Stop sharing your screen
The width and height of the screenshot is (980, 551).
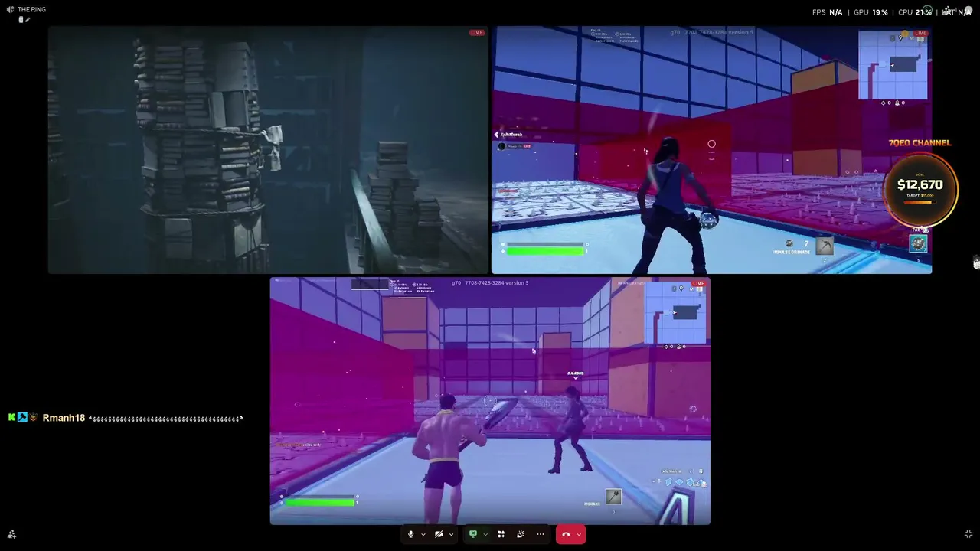pos(473,534)
